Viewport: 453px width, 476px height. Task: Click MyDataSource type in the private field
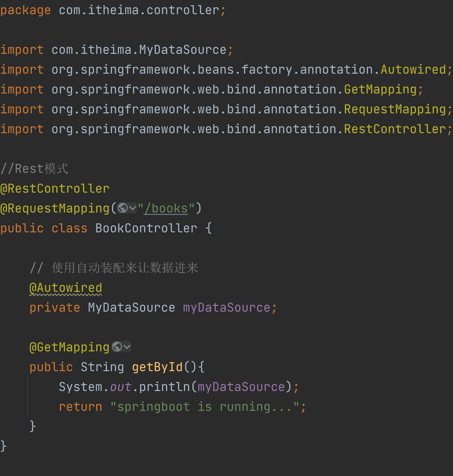pos(131,308)
